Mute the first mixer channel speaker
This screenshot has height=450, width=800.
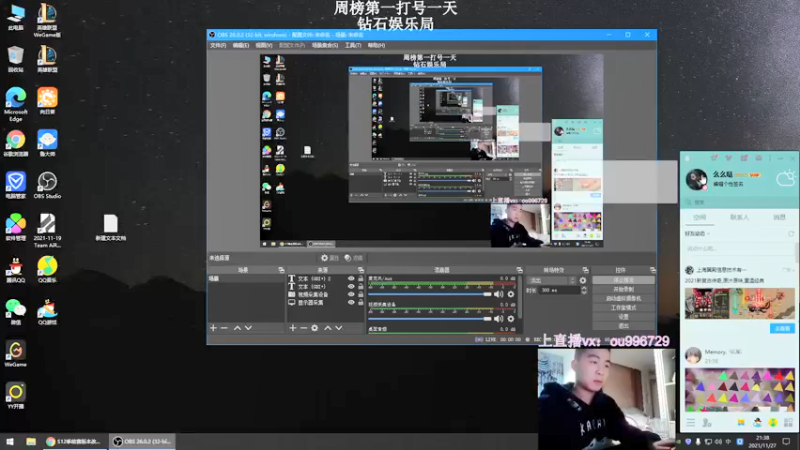[x=498, y=294]
